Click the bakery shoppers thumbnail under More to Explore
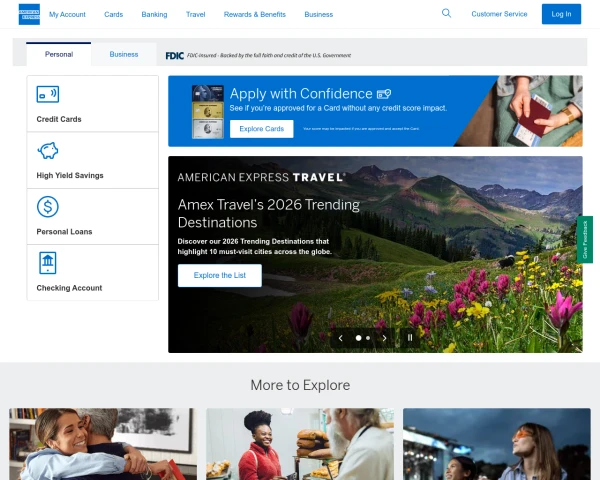The height and width of the screenshot is (480, 600). [x=300, y=444]
